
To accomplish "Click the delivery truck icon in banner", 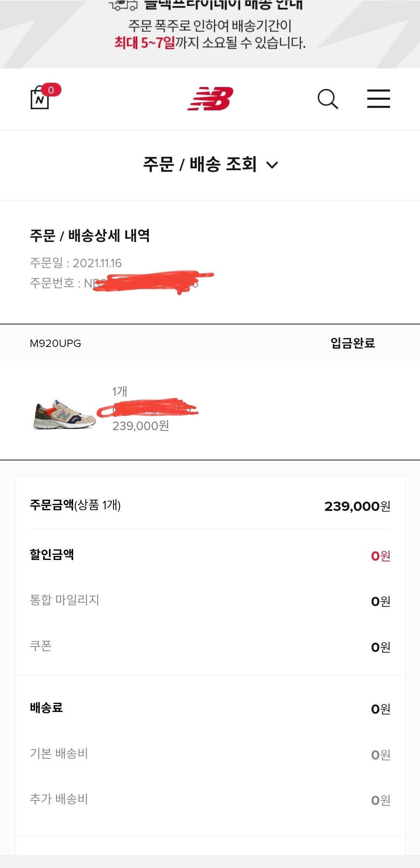I will (124, 5).
